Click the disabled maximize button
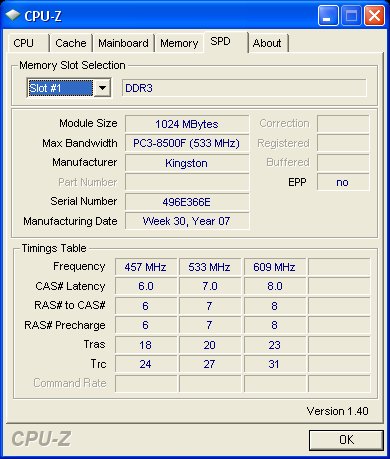Image resolution: width=390 pixels, height=459 pixels. pyautogui.click(x=351, y=16)
